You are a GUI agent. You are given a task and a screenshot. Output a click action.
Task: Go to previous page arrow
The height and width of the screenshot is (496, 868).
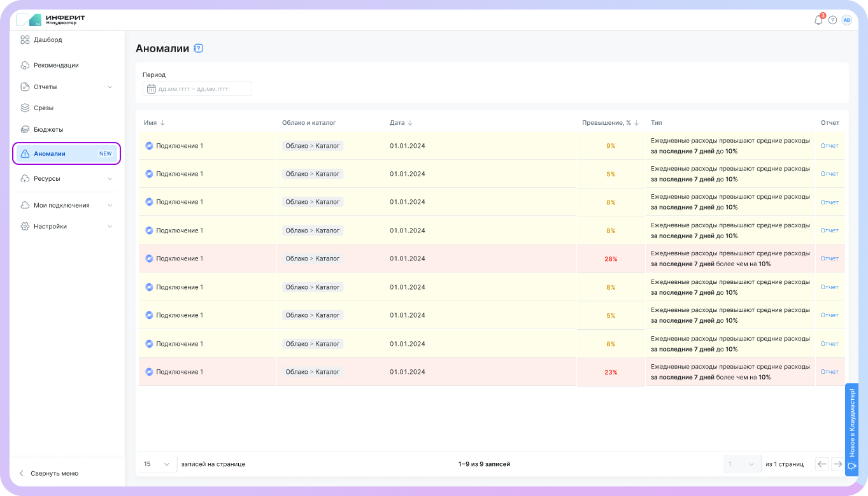click(x=822, y=464)
